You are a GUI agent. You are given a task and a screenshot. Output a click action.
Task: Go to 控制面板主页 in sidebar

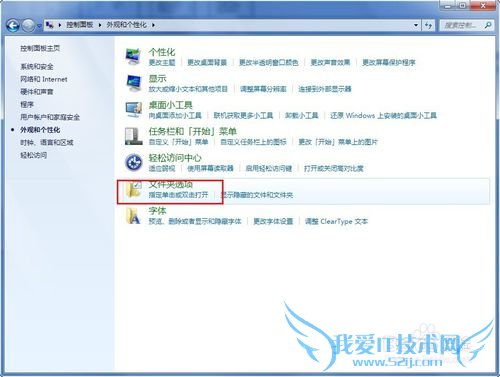(40, 48)
